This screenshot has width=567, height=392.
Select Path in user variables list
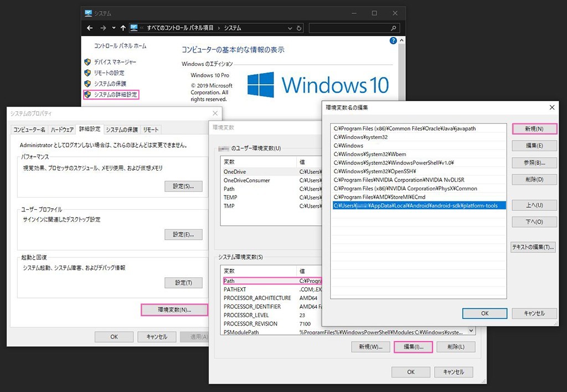(271, 189)
